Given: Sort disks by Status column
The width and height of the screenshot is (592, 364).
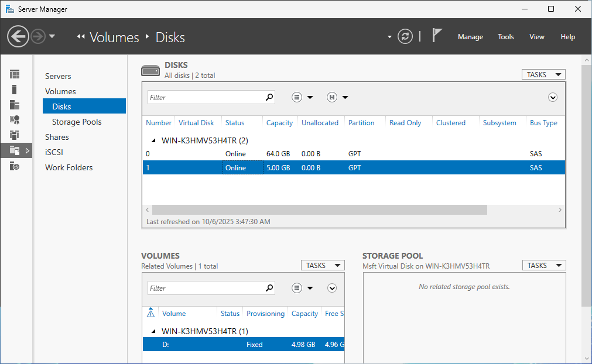Looking at the screenshot, I should pos(235,122).
